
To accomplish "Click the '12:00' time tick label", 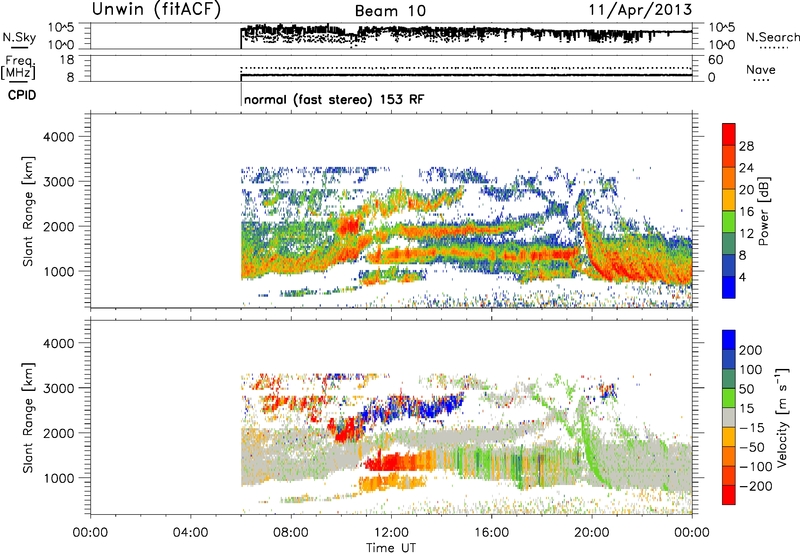I will point(391,533).
